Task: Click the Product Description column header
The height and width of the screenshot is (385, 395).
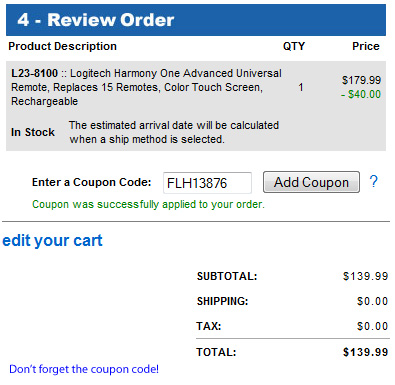Action: 63,46
